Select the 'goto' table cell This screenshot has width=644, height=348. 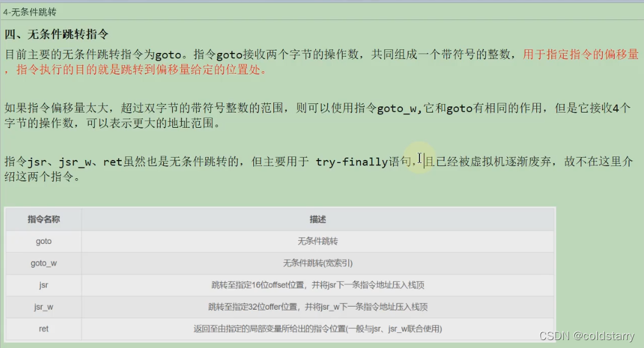44,242
